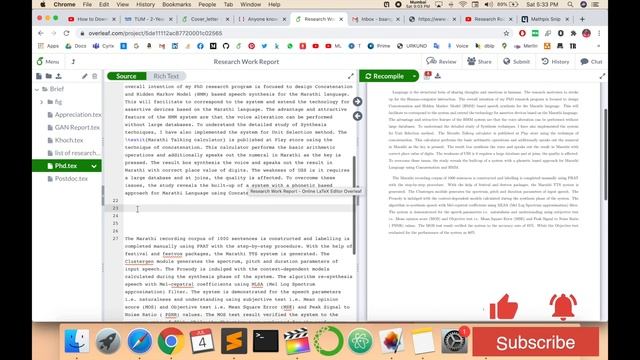Open Terminal from the Dock
Screen dimensions: 640x360
266,341
